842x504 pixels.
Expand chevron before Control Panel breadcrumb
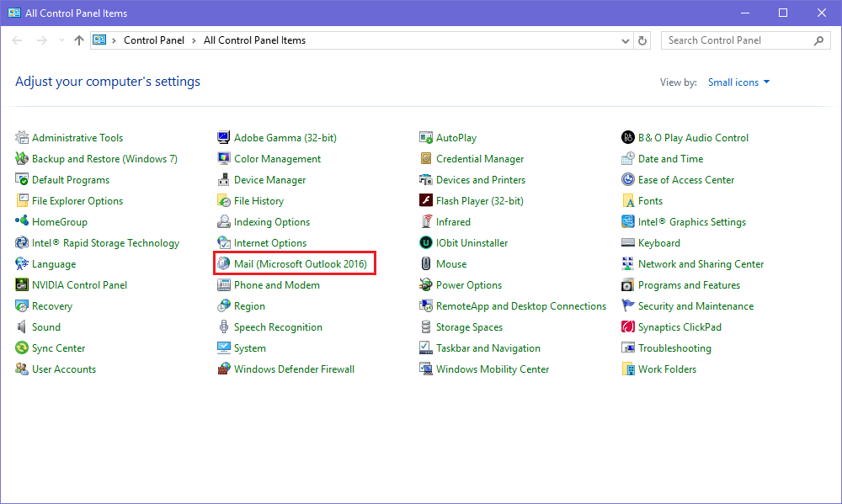click(x=114, y=40)
